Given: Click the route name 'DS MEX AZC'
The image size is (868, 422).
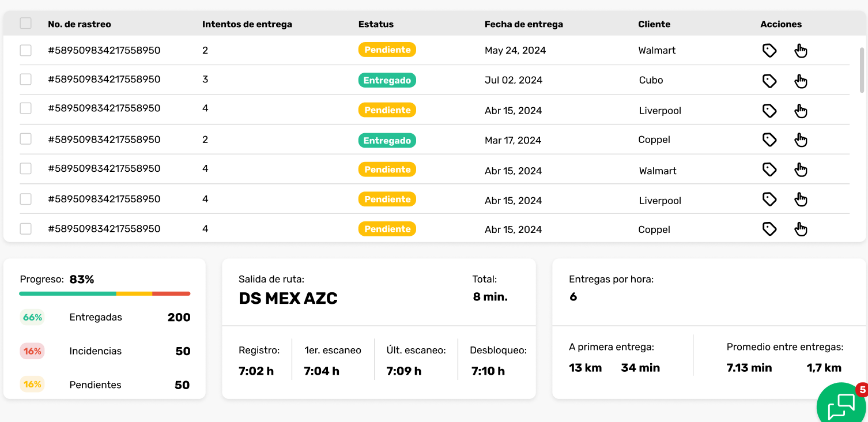Looking at the screenshot, I should point(288,298).
